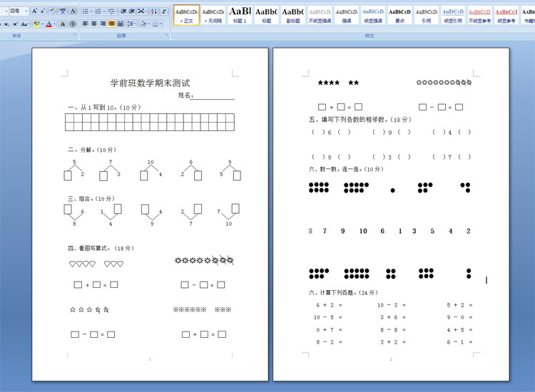Open the Paragraph dialog launcher
Screen dimensions: 535x392
click(x=167, y=35)
